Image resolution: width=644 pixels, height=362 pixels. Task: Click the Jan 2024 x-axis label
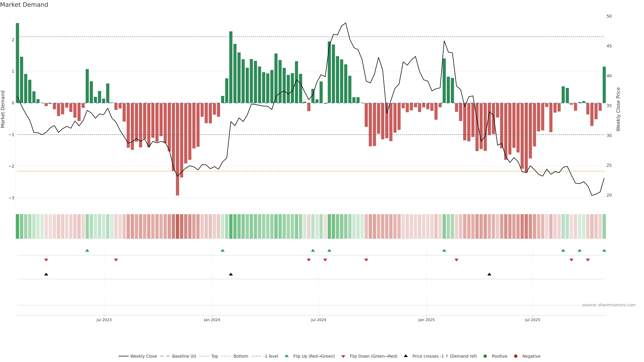coord(212,320)
